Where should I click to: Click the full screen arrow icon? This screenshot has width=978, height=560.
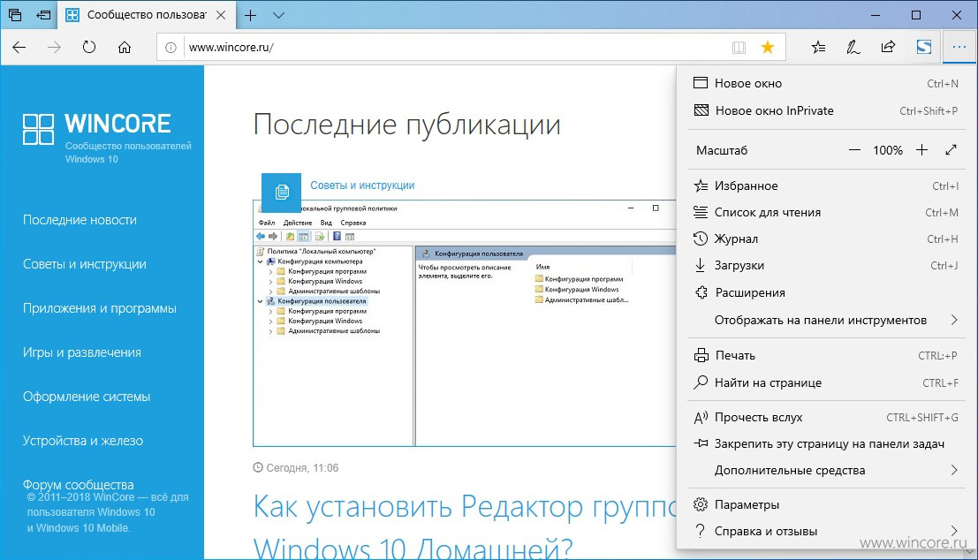[951, 150]
